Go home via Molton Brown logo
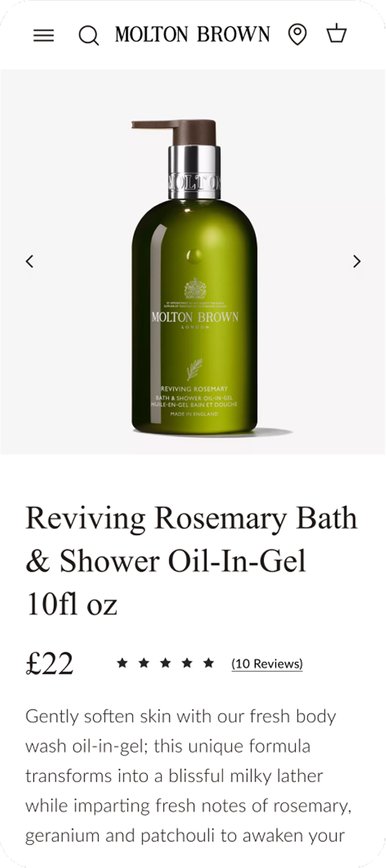The width and height of the screenshot is (386, 868). point(193,35)
